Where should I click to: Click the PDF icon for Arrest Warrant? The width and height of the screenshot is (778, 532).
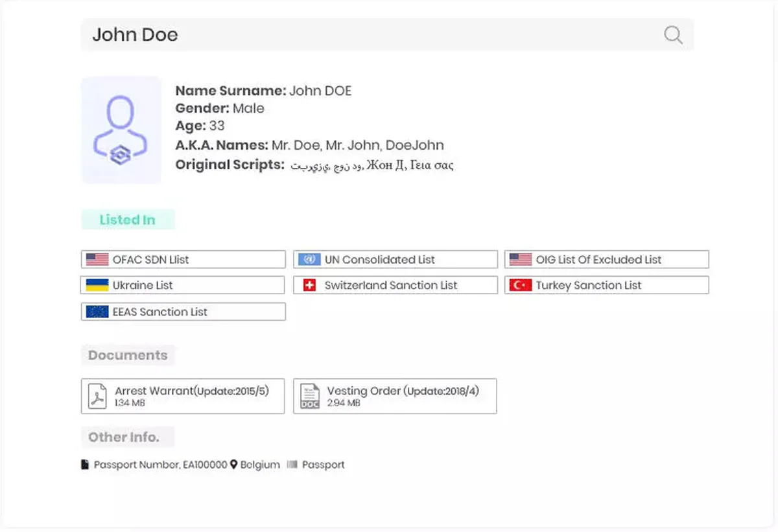pyautogui.click(x=98, y=396)
